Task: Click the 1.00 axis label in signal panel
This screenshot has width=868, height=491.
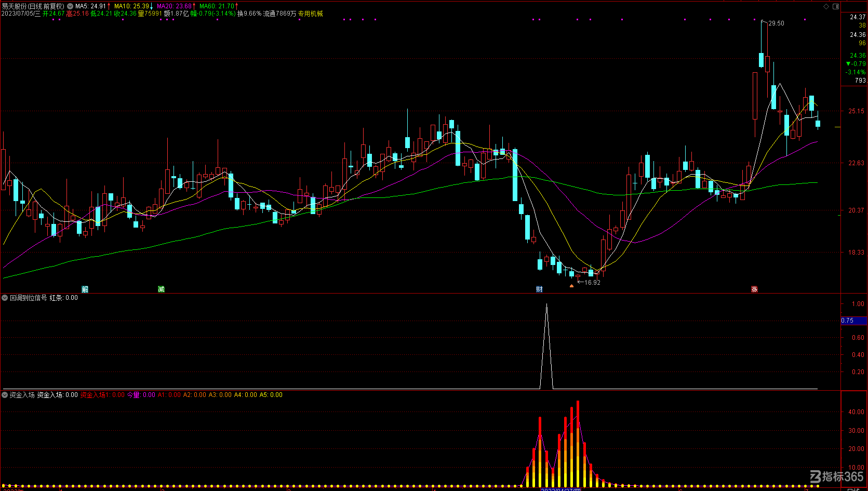Action: click(x=858, y=304)
